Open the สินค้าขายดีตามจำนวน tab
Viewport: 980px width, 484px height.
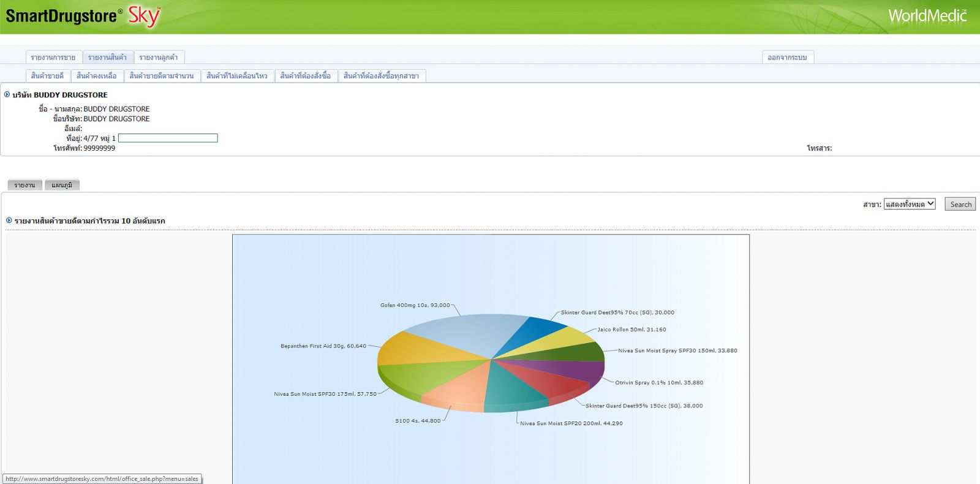point(162,76)
